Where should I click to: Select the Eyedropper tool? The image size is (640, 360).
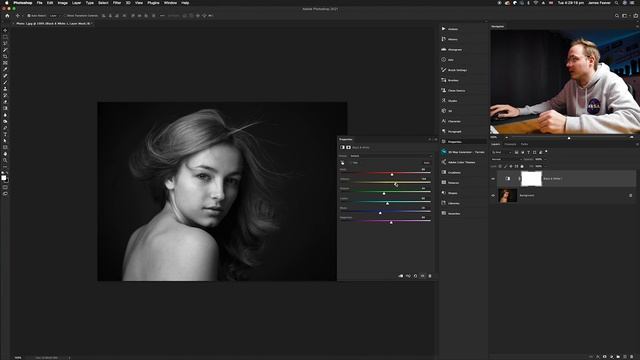click(x=5, y=69)
